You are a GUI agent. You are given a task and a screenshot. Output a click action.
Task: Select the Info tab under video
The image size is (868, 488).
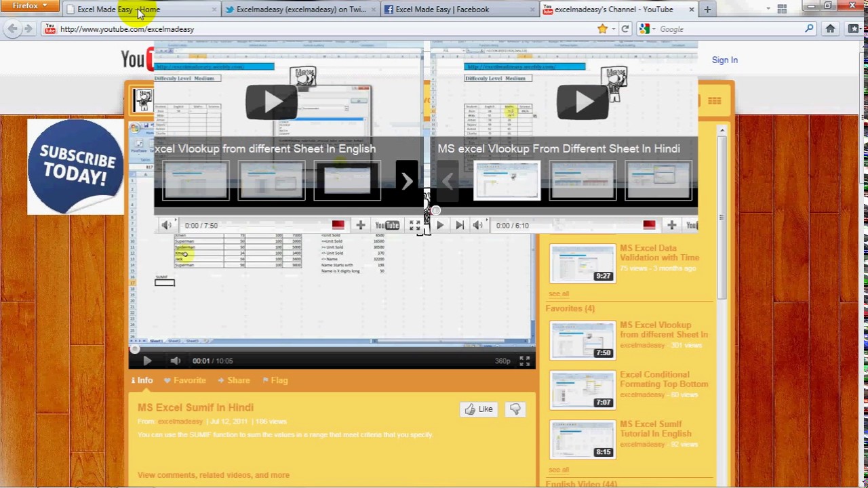click(142, 380)
